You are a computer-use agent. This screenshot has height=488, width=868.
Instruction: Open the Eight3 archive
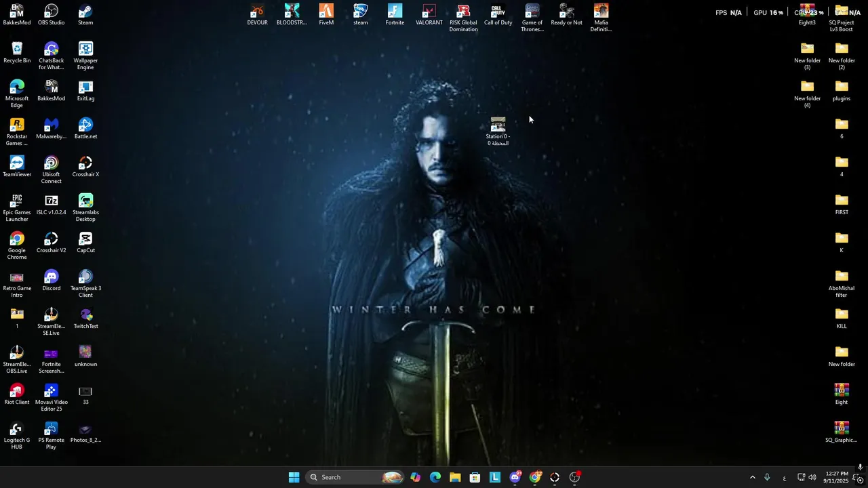[x=807, y=15]
